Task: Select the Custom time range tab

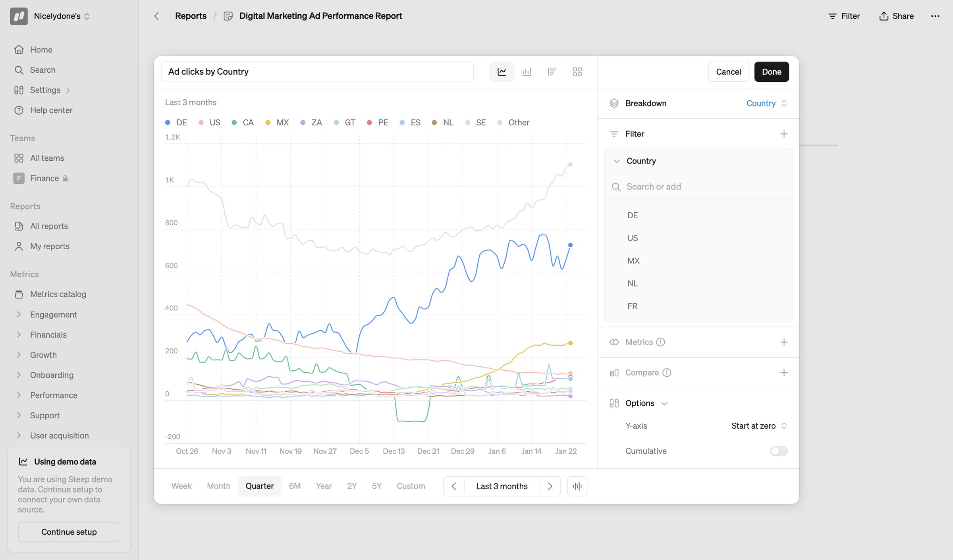Action: pyautogui.click(x=411, y=486)
